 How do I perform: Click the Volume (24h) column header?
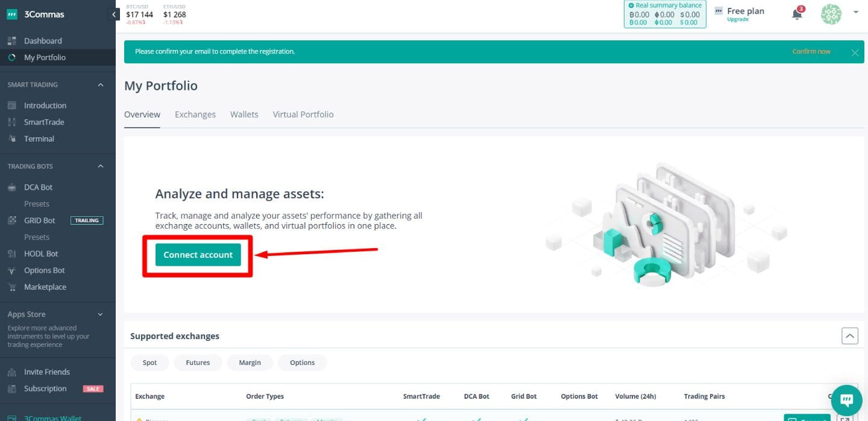635,396
